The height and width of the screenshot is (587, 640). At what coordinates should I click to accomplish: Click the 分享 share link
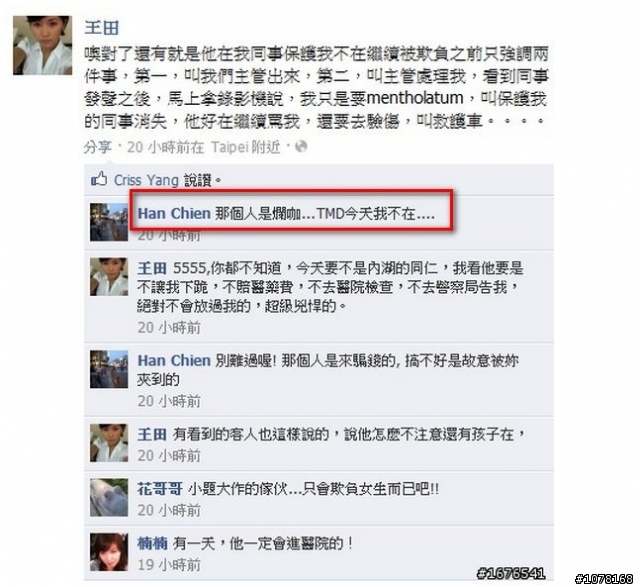click(98, 147)
